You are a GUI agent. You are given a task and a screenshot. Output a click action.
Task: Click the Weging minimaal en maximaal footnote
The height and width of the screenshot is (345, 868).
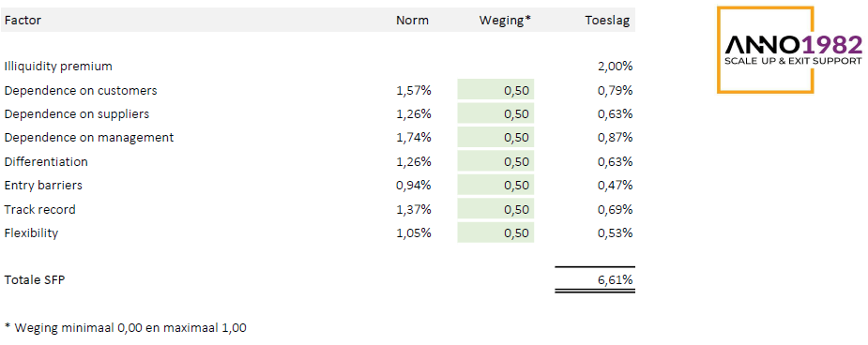pyautogui.click(x=125, y=327)
